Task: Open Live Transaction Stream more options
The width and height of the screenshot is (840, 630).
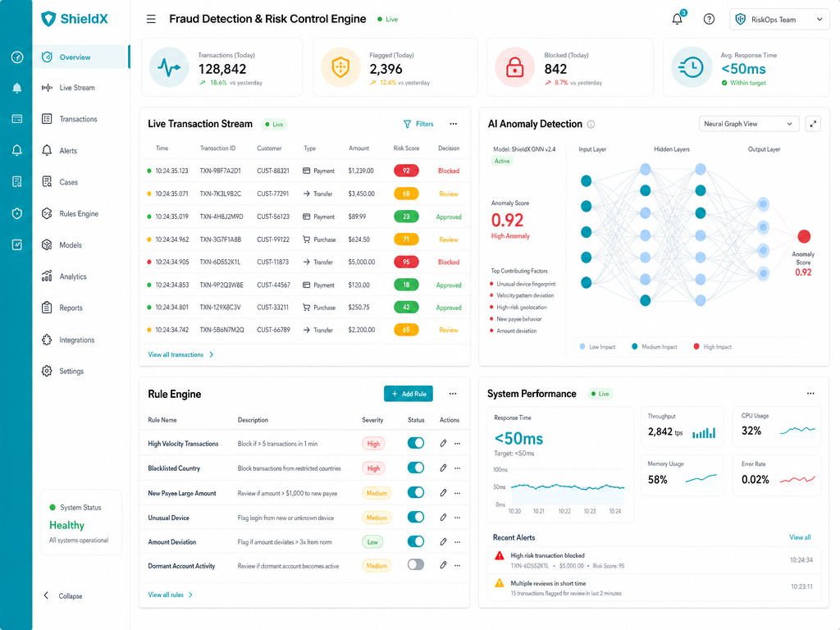Action: 453,124
